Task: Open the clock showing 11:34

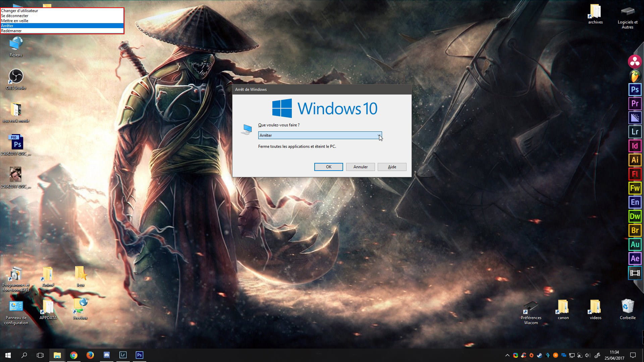Action: click(x=614, y=355)
